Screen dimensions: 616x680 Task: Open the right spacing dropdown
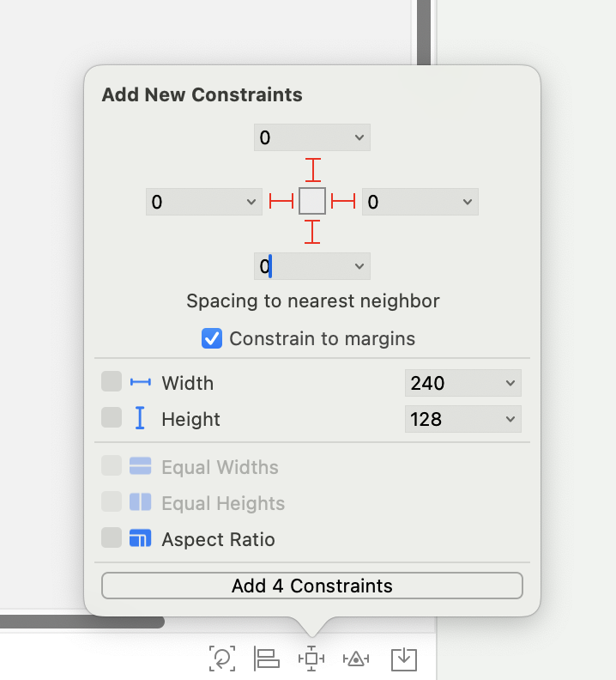click(x=467, y=203)
